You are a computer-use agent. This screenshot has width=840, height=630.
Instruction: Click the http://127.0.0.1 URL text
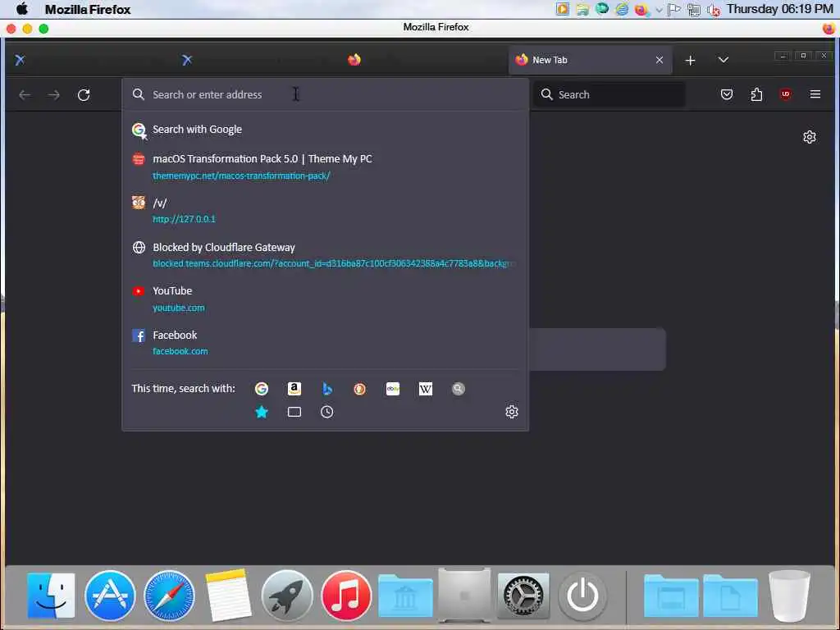[184, 219]
